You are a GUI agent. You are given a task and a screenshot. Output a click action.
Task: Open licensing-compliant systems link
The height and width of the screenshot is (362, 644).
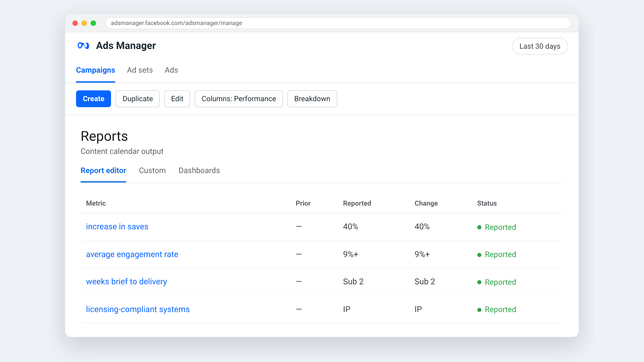(x=138, y=309)
